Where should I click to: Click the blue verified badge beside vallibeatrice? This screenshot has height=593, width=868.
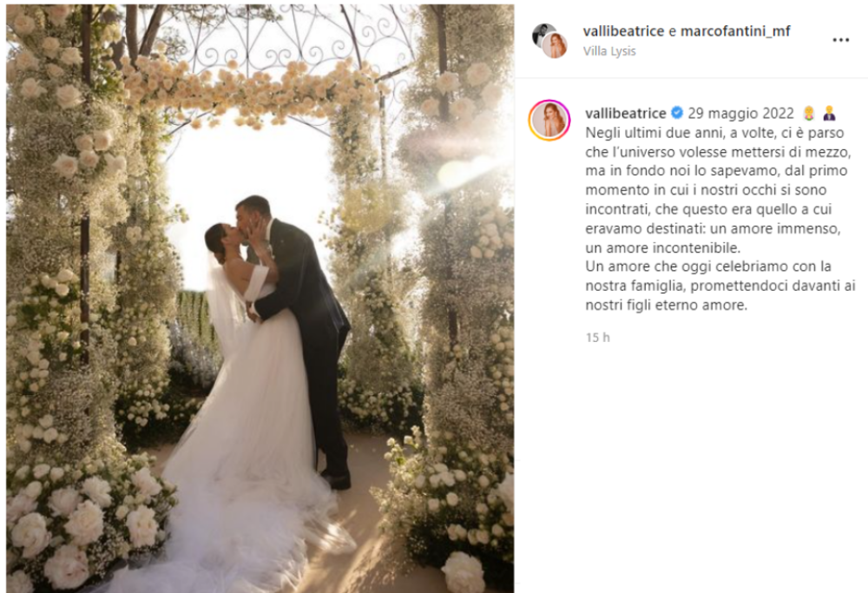pyautogui.click(x=676, y=113)
